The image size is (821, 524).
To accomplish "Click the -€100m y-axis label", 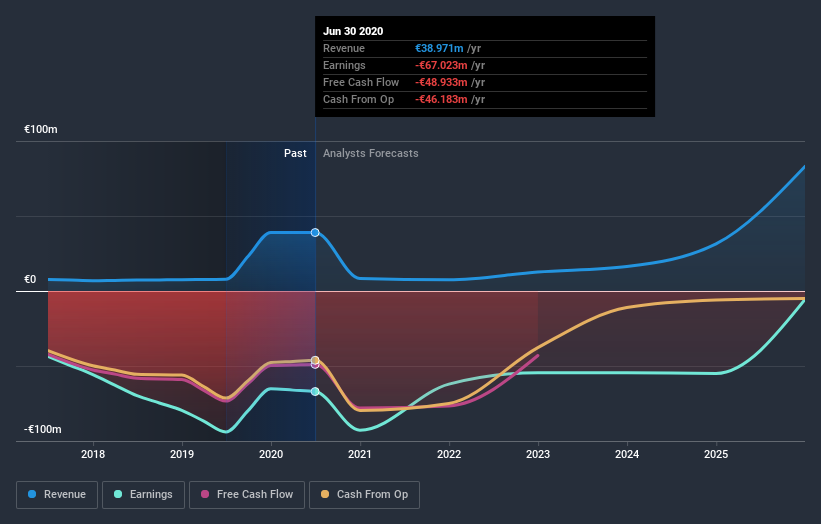I will pyautogui.click(x=43, y=429).
